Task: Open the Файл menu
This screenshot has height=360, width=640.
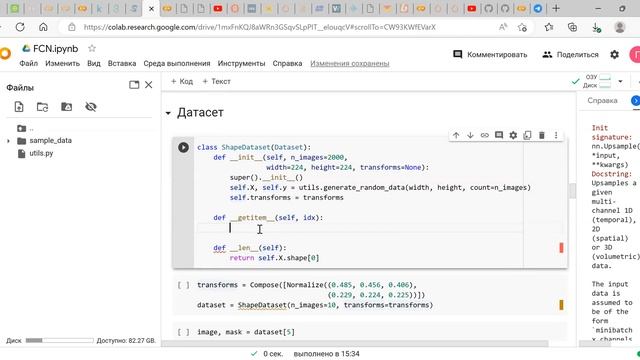Action: point(29,63)
